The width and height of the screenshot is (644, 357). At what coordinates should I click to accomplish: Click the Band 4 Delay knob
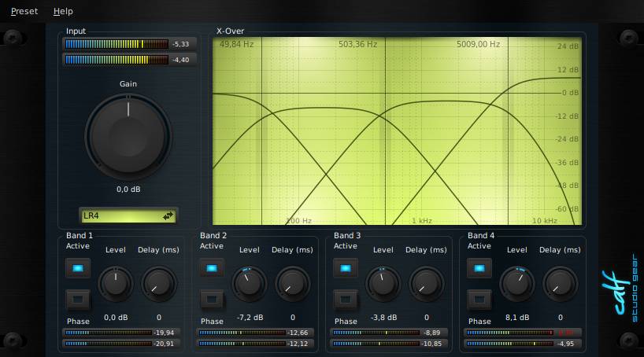point(561,284)
